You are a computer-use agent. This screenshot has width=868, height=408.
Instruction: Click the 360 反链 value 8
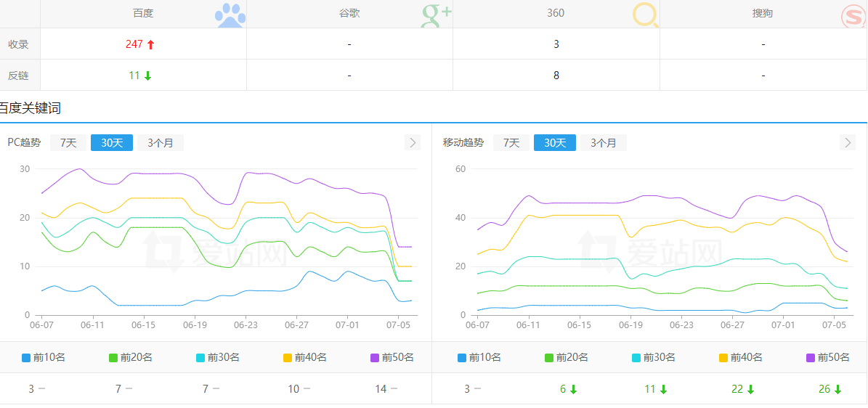556,76
